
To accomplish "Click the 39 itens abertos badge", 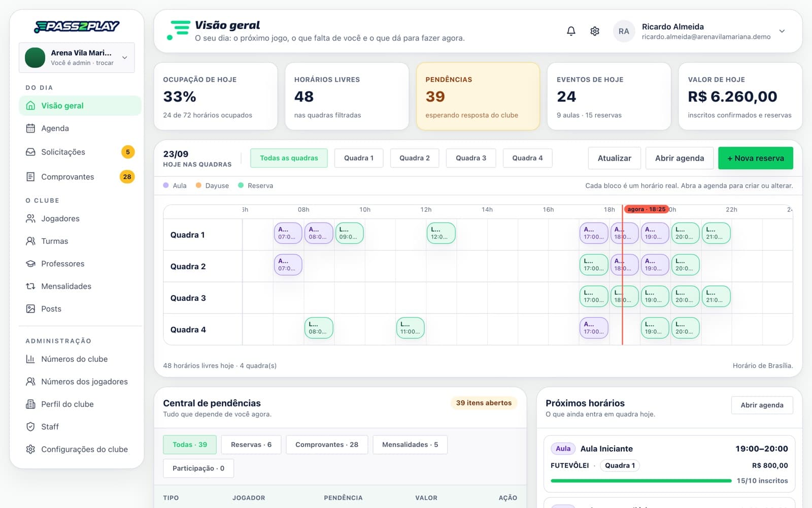I will point(484,403).
